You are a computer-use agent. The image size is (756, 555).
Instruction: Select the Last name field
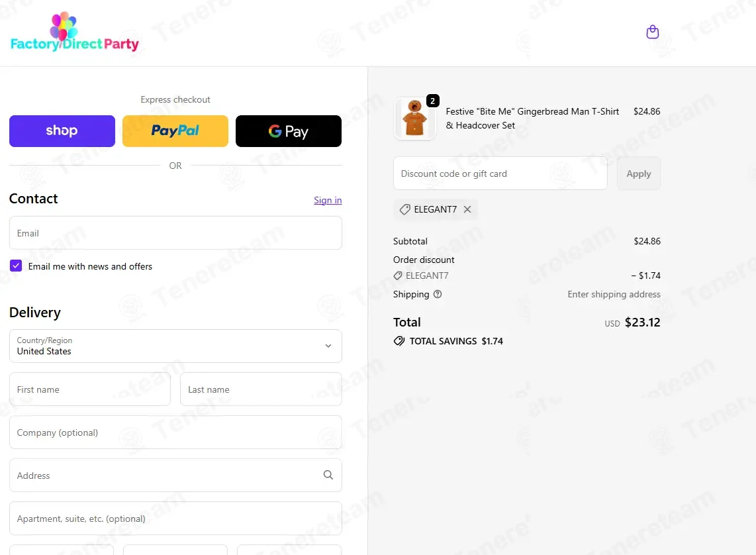click(261, 389)
